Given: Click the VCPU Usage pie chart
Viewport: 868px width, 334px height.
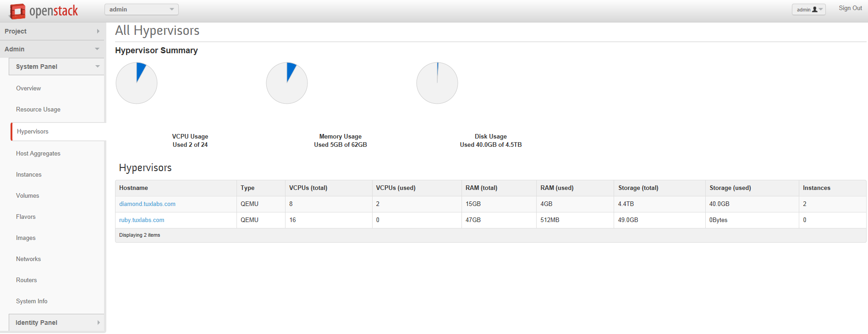Looking at the screenshot, I should point(137,83).
